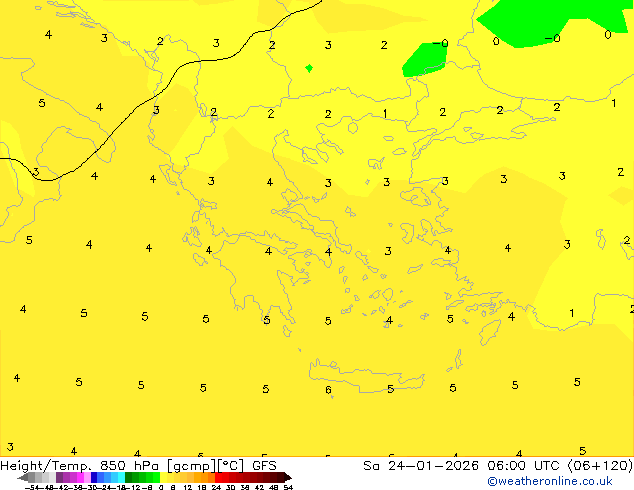Select the pure yellow swatch at legend value 0
The height and width of the screenshot is (490, 634).
[x=163, y=477]
